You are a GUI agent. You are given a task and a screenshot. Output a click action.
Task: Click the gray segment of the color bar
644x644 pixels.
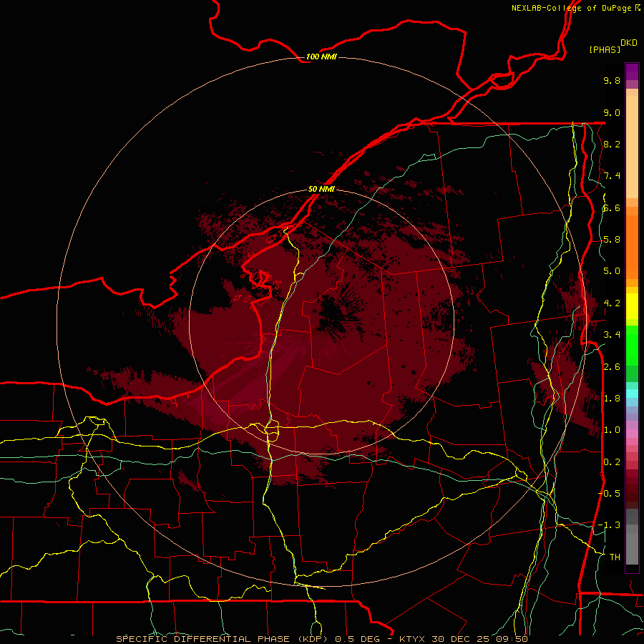[632, 537]
